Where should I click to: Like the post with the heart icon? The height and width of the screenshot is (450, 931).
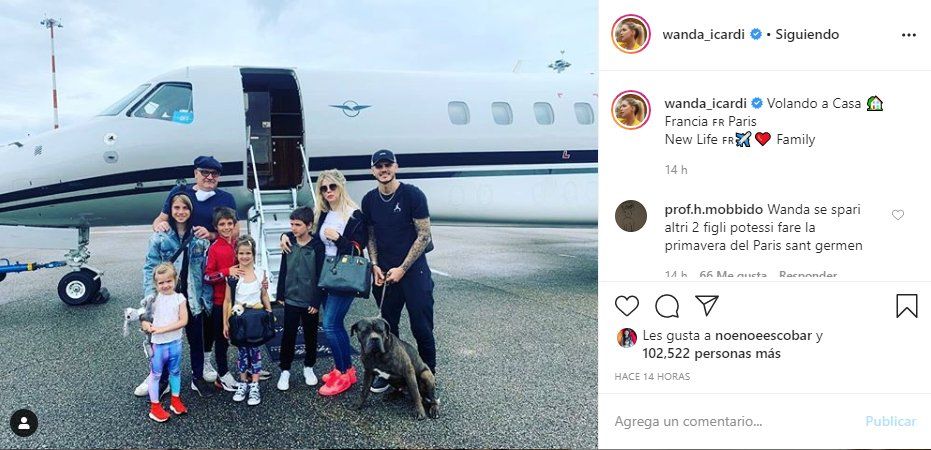coord(626,306)
